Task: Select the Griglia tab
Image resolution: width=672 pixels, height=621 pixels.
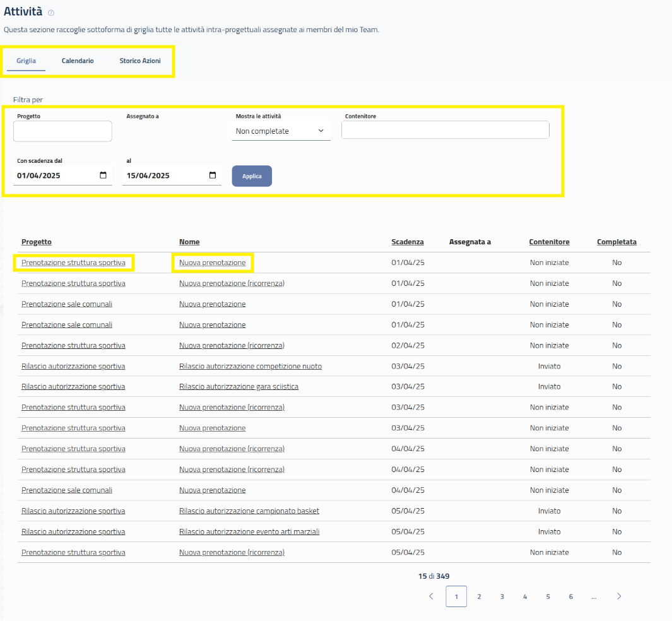Action: [x=26, y=61]
